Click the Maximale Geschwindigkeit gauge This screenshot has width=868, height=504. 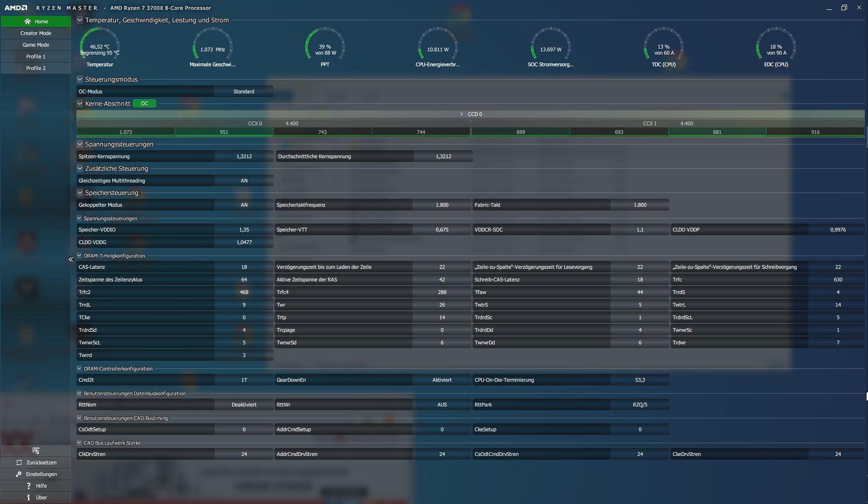213,47
